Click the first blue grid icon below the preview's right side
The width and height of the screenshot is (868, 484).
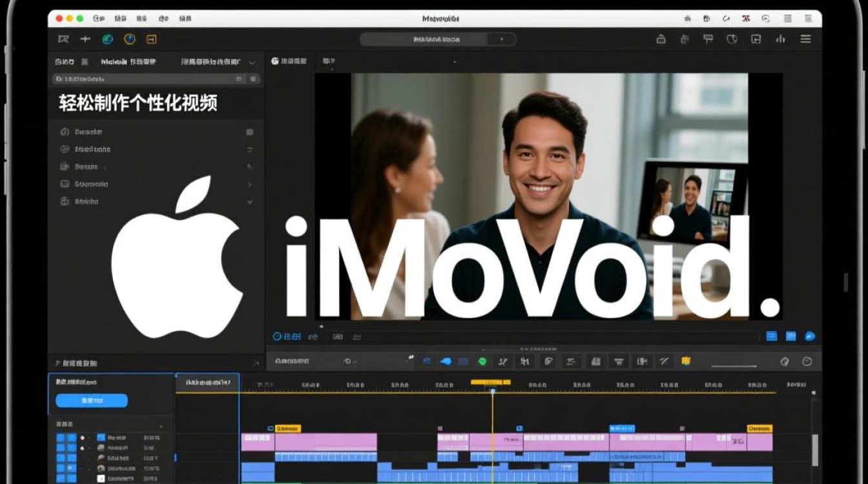pos(771,336)
